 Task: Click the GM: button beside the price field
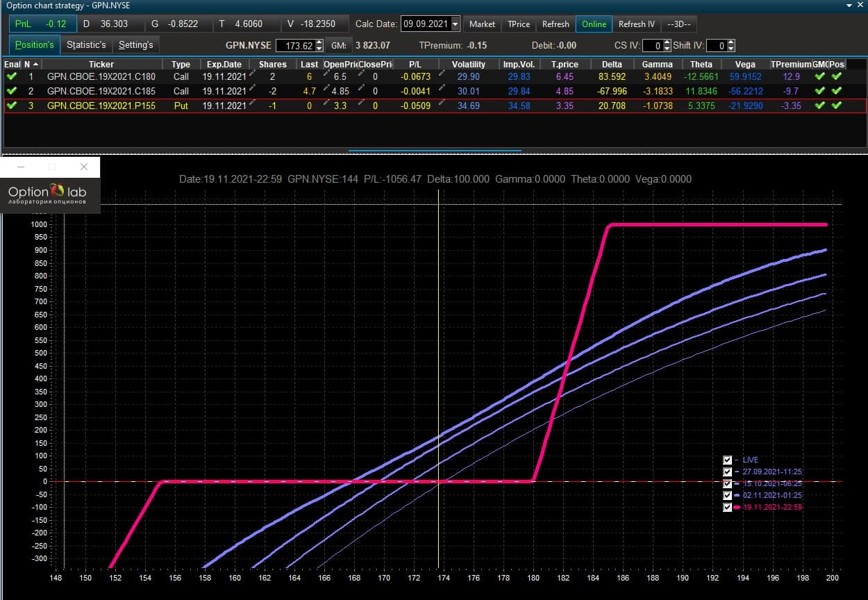pyautogui.click(x=338, y=45)
